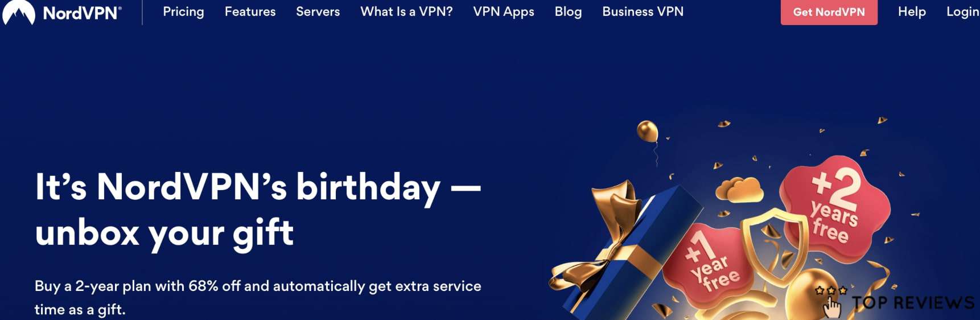The image size is (980, 320).
Task: Visit the Blog link
Action: [568, 12]
